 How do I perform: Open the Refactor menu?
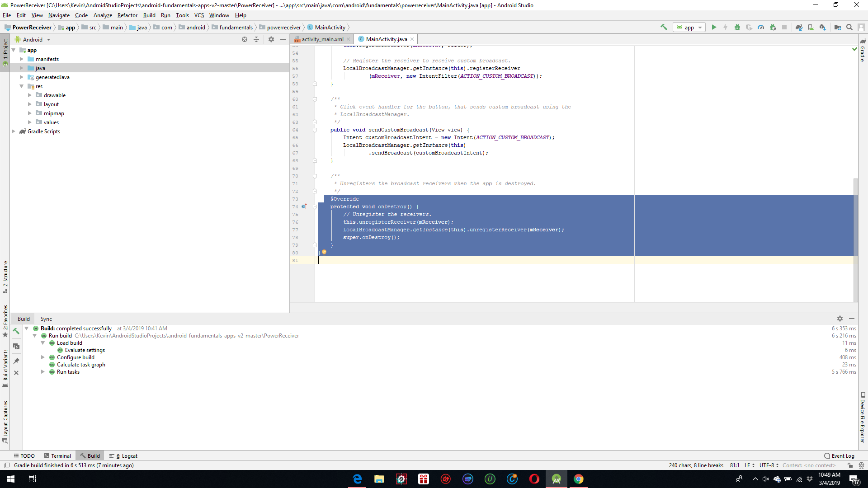127,15
